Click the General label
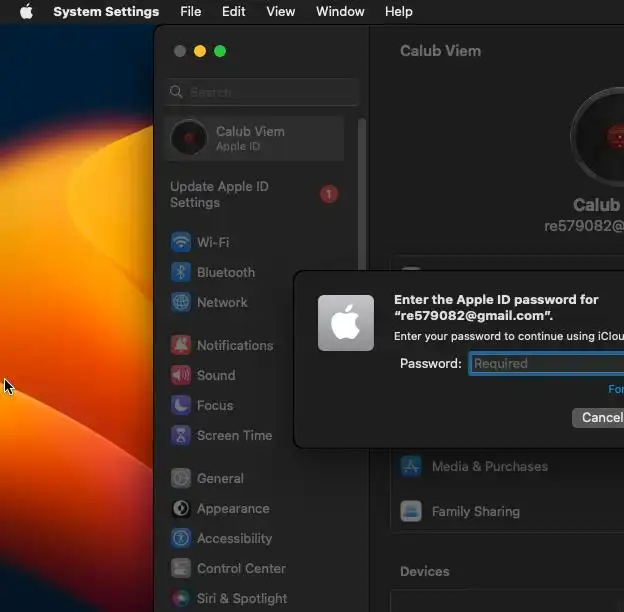624x612 pixels. 220,478
